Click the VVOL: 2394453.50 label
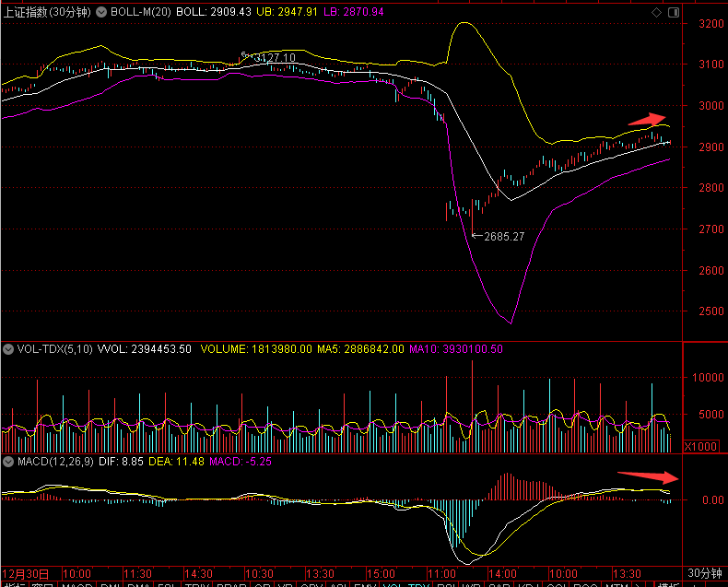The width and height of the screenshot is (728, 587). (x=144, y=348)
